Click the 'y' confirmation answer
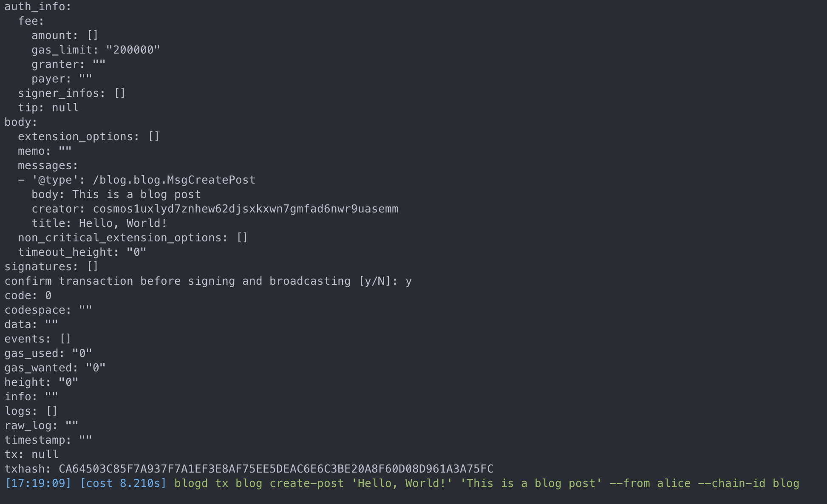 (x=408, y=282)
